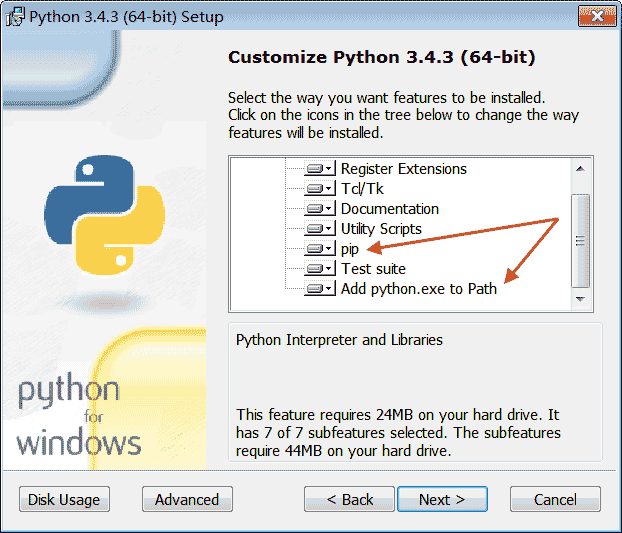Select Add python.exe to Path label
The width and height of the screenshot is (622, 533).
pos(419,289)
